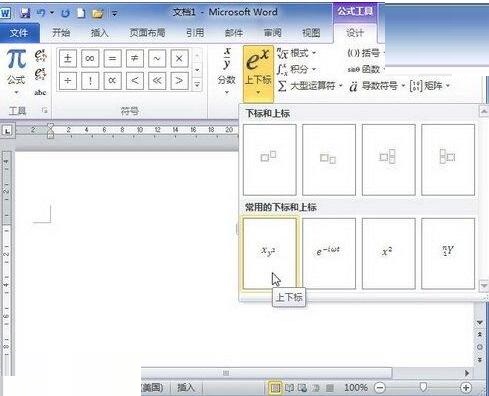The width and height of the screenshot is (489, 396).
Task: Create a new blank document icon
Action: point(81,13)
